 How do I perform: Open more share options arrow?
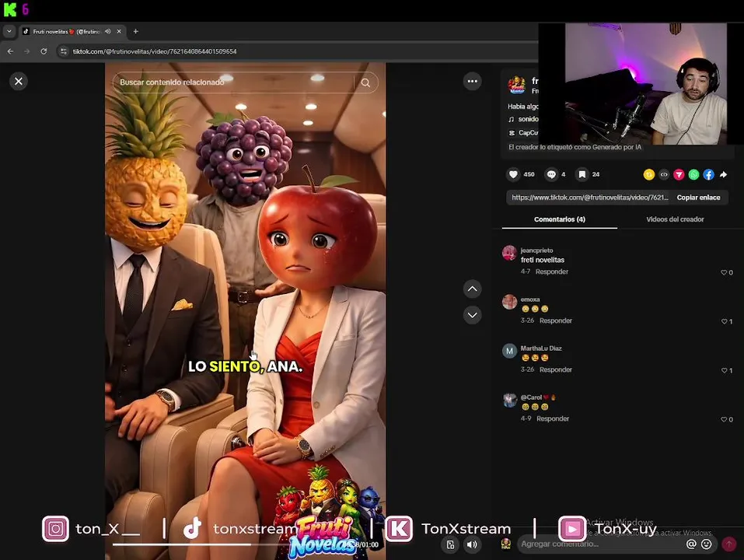(x=723, y=175)
